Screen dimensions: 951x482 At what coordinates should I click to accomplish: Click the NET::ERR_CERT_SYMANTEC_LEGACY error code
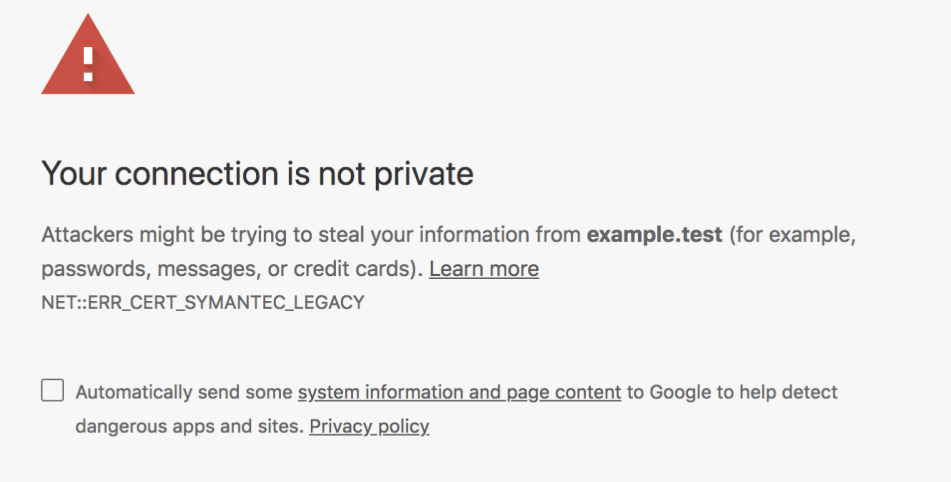point(202,302)
